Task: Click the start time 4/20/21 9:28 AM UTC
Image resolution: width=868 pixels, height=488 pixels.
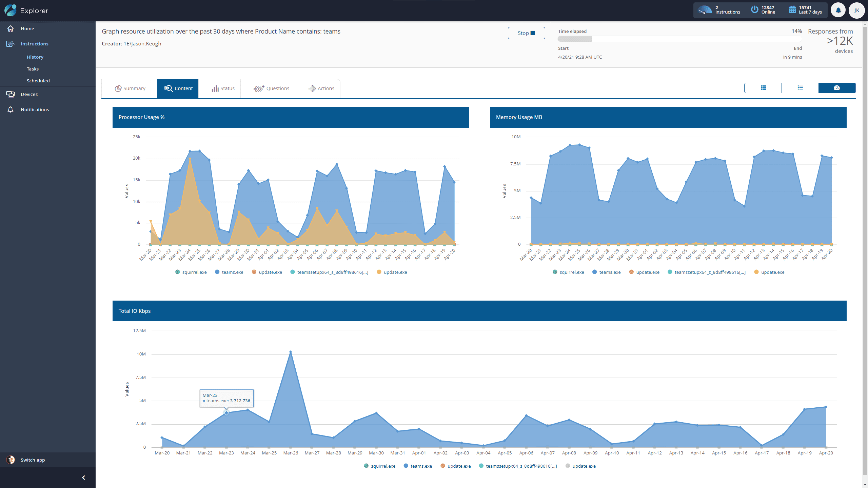Action: (x=580, y=57)
